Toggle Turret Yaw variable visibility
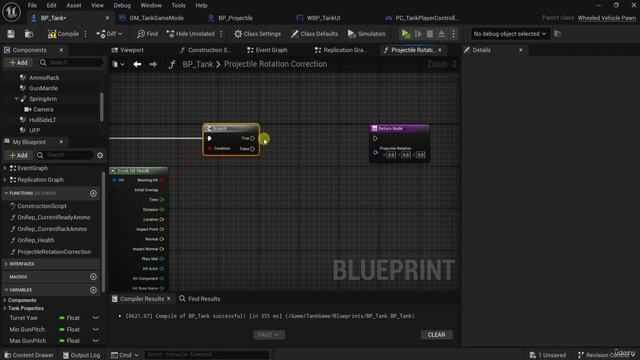Image resolution: width=640 pixels, height=360 pixels. point(96,318)
